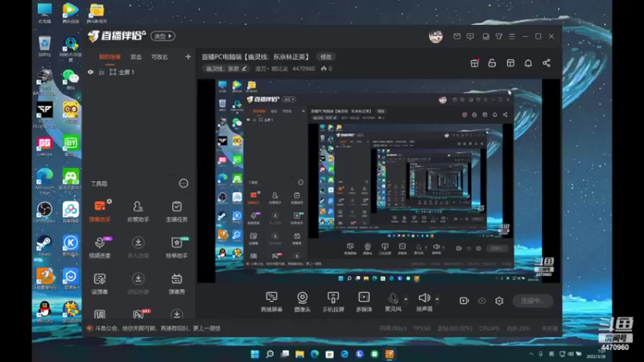
Task: Switch to the 双击 scene tab
Action: pyautogui.click(x=136, y=56)
